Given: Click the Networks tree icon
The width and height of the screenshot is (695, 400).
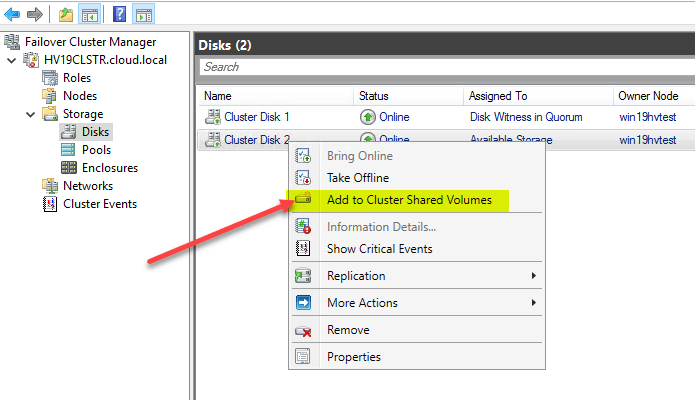Looking at the screenshot, I should [50, 186].
